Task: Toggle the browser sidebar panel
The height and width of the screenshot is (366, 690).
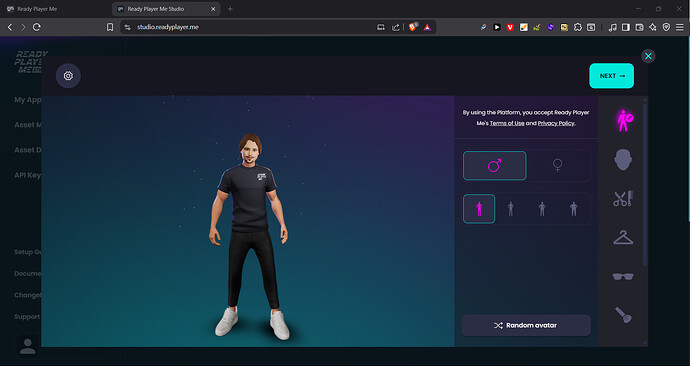Action: click(625, 27)
